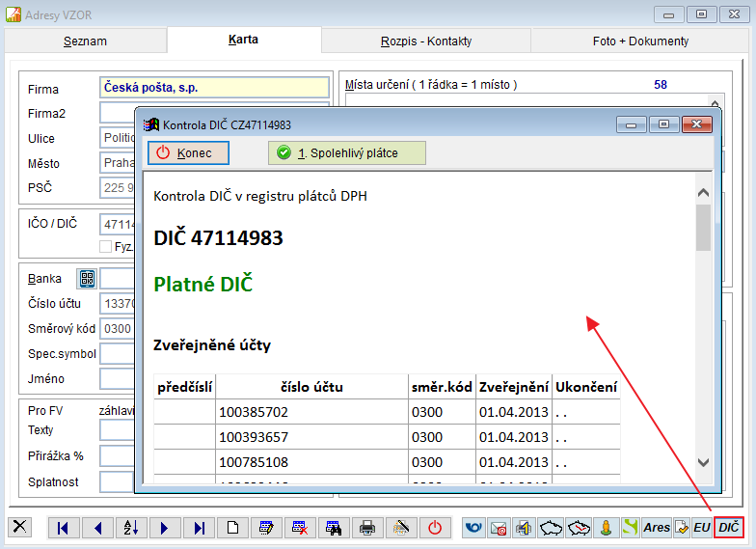Image resolution: width=756 pixels, height=549 pixels.
Task: Go to the previous record
Action: tap(98, 528)
